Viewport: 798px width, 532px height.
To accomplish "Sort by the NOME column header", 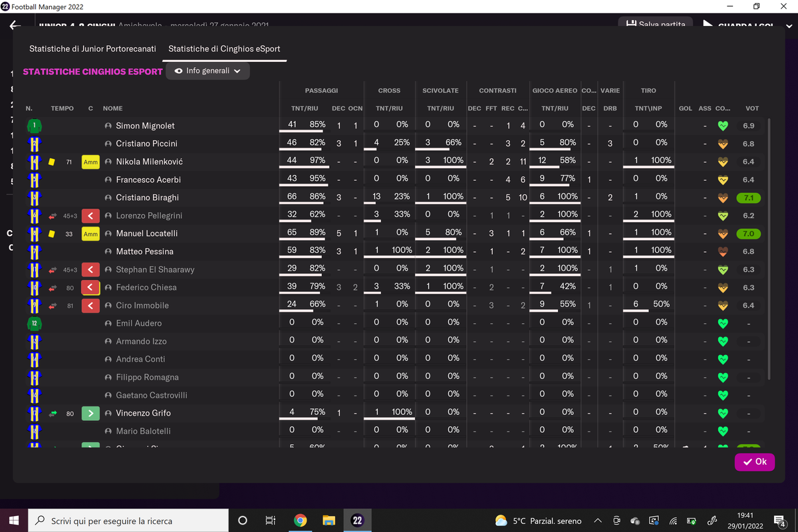I will tap(113, 108).
